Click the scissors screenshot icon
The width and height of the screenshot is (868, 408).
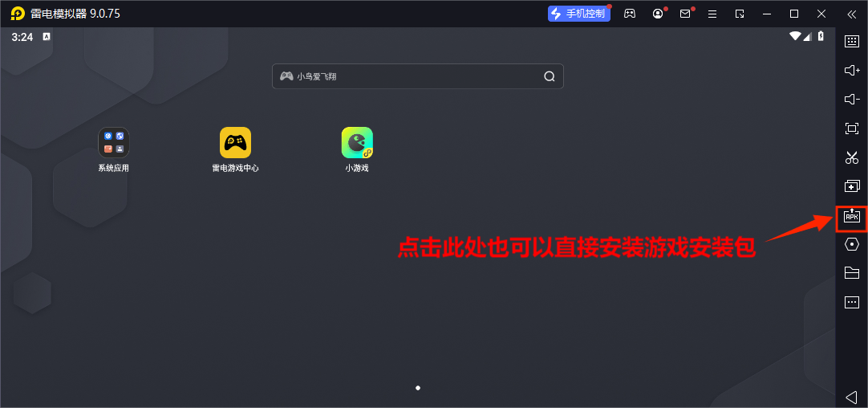[x=852, y=157]
